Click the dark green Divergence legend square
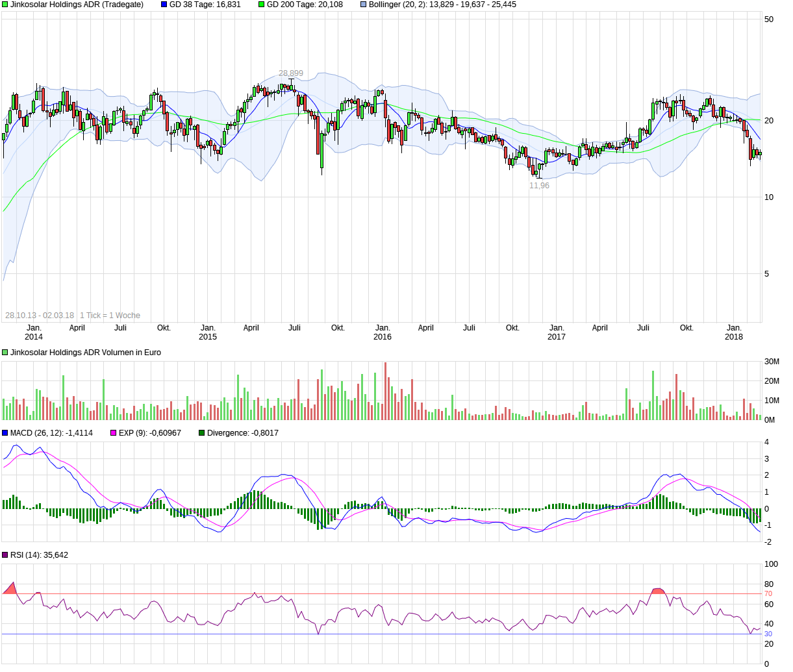Screen dimensions: 793x672 coord(202,433)
